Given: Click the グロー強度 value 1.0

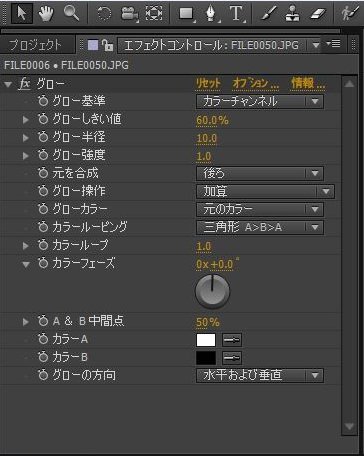Looking at the screenshot, I should (x=204, y=156).
